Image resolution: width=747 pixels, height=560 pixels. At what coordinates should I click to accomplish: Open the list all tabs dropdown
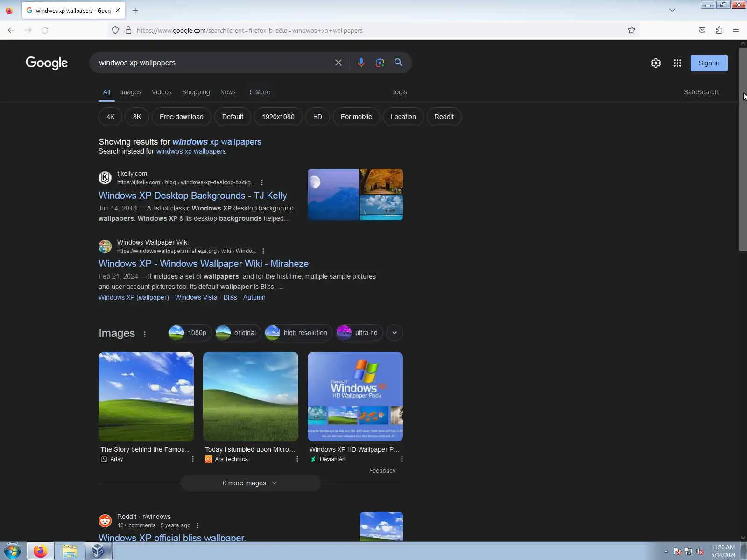(672, 10)
